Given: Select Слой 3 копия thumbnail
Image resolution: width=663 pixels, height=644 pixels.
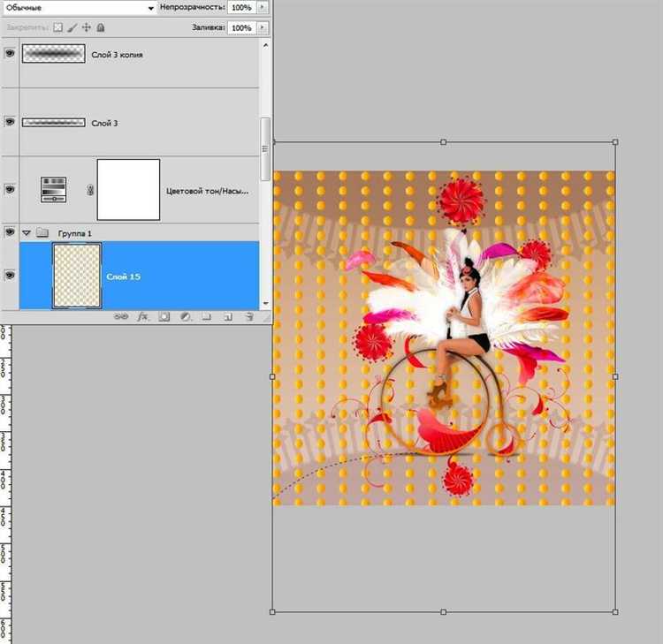Looking at the screenshot, I should coord(54,54).
